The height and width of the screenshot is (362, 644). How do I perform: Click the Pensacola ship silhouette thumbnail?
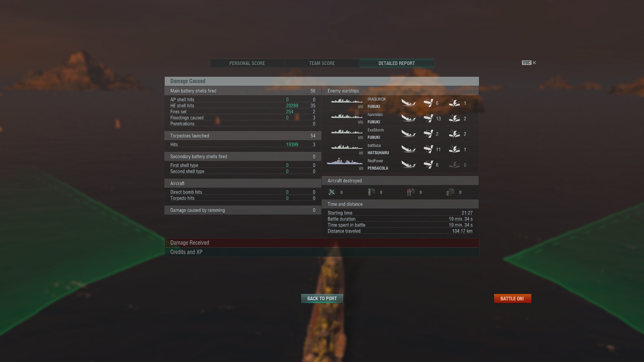pos(344,162)
